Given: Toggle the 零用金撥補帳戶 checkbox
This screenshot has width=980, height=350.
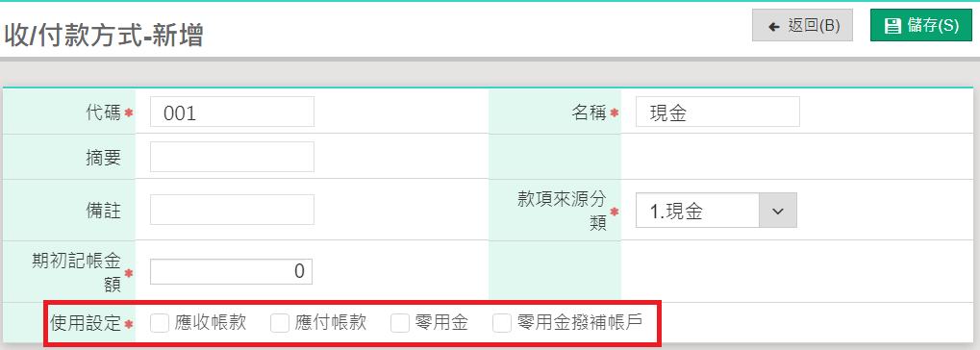Looking at the screenshot, I should (502, 322).
